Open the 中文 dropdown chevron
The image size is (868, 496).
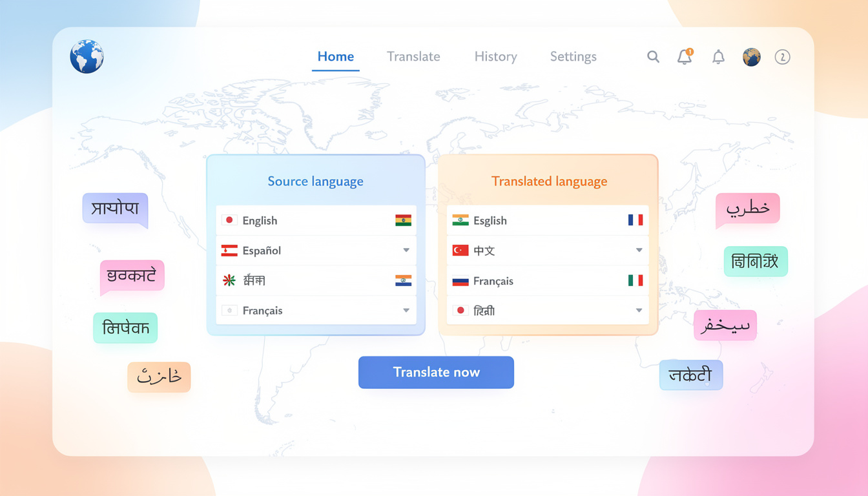pyautogui.click(x=638, y=251)
